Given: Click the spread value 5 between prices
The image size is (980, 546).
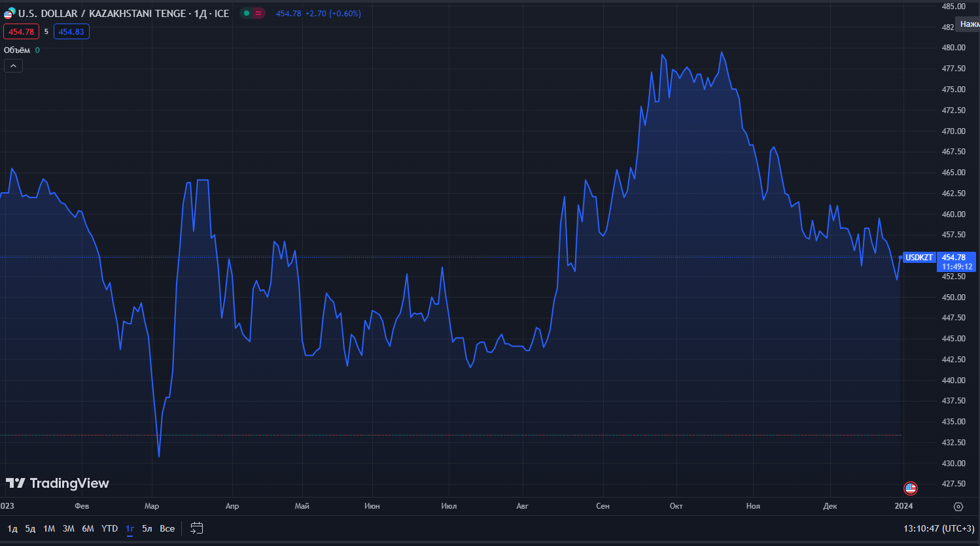Looking at the screenshot, I should click(46, 31).
